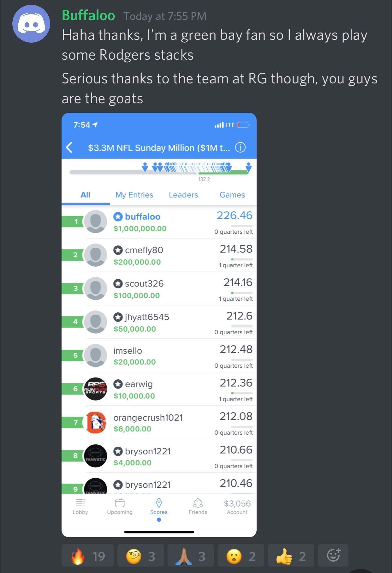Screen dimensions: 392x573
Task: Toggle the fire reaction with 19 votes
Action: (87, 555)
